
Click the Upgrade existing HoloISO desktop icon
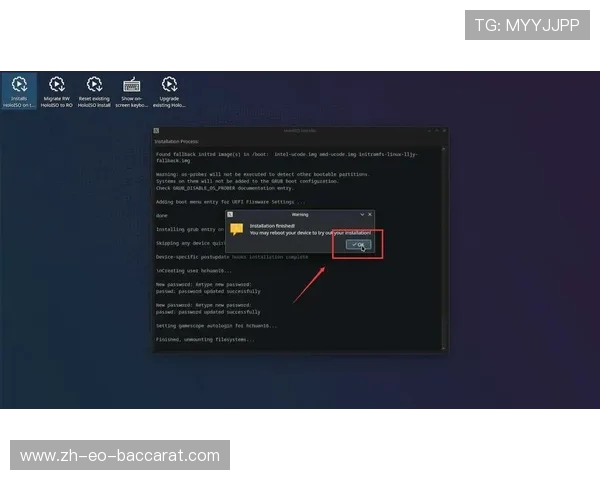click(x=169, y=88)
